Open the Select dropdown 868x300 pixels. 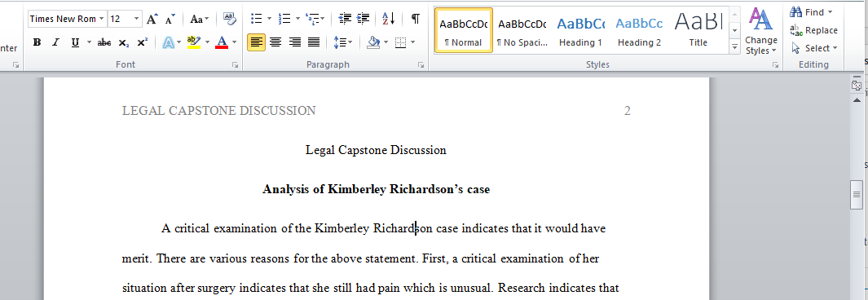[813, 48]
